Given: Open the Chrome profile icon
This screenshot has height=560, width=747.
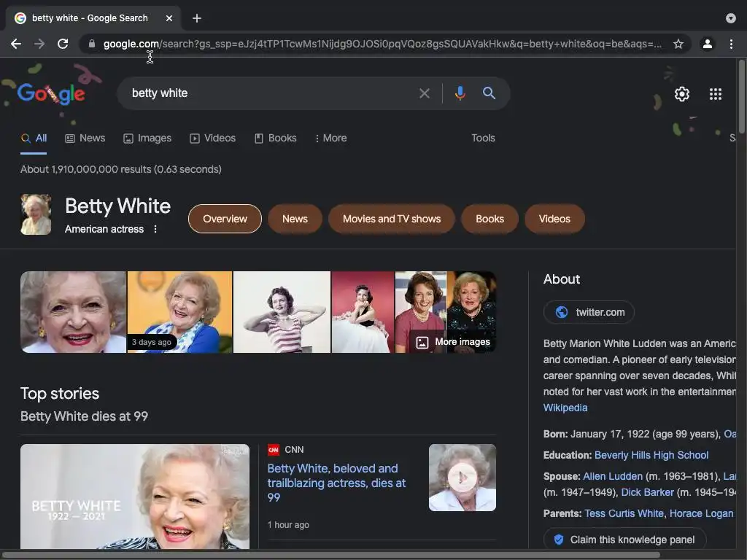Looking at the screenshot, I should click(708, 44).
